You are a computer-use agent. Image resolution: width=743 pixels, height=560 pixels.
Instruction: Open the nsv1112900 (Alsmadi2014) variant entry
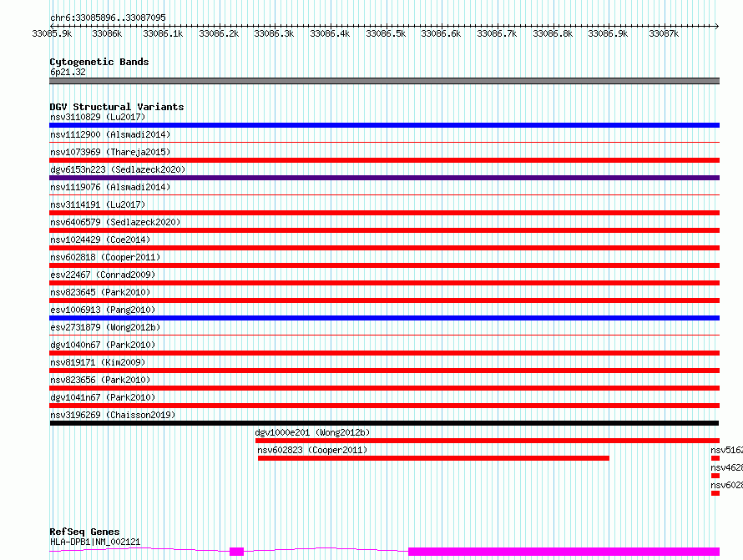[x=110, y=134]
